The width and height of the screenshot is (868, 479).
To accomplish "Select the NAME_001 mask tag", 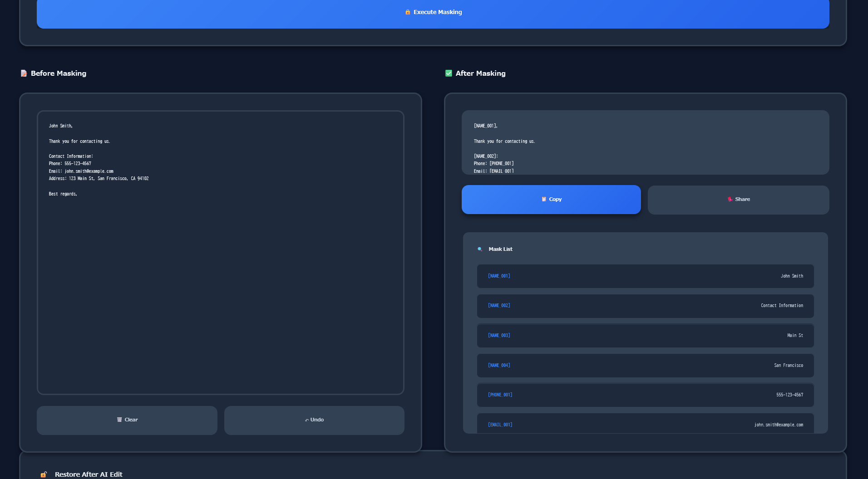I will (x=499, y=276).
